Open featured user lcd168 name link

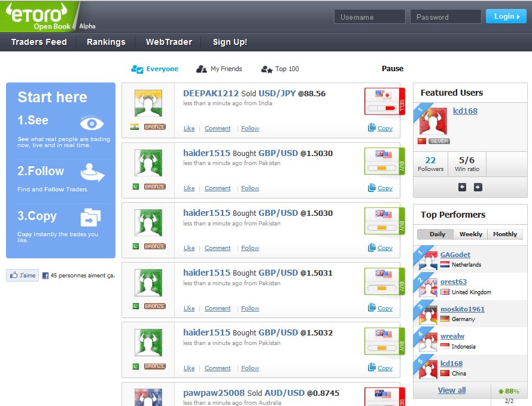point(465,111)
